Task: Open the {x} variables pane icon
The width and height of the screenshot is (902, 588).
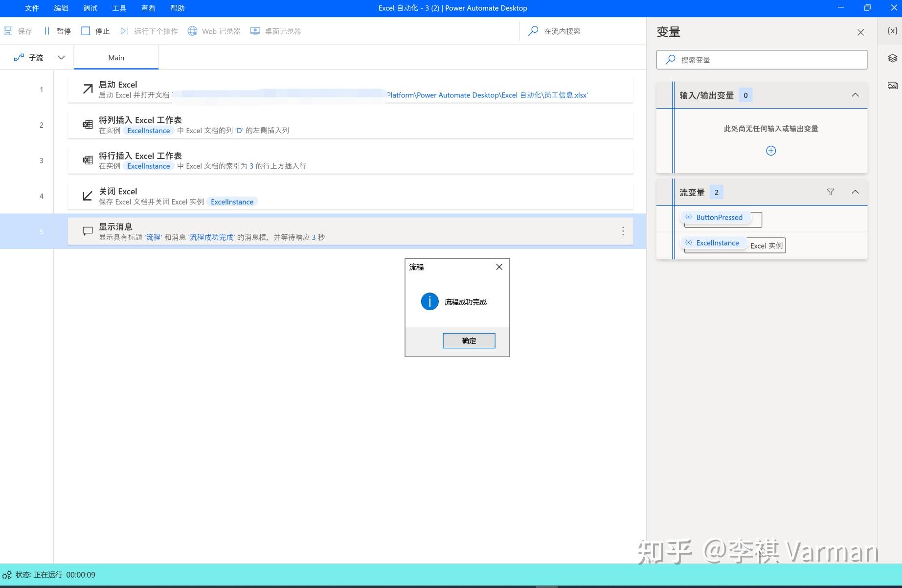Action: point(892,31)
